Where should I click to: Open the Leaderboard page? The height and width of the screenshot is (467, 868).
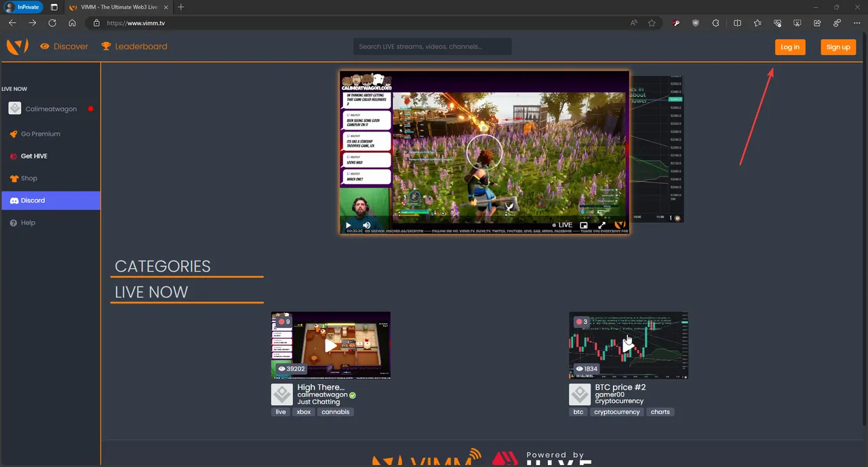pos(134,46)
